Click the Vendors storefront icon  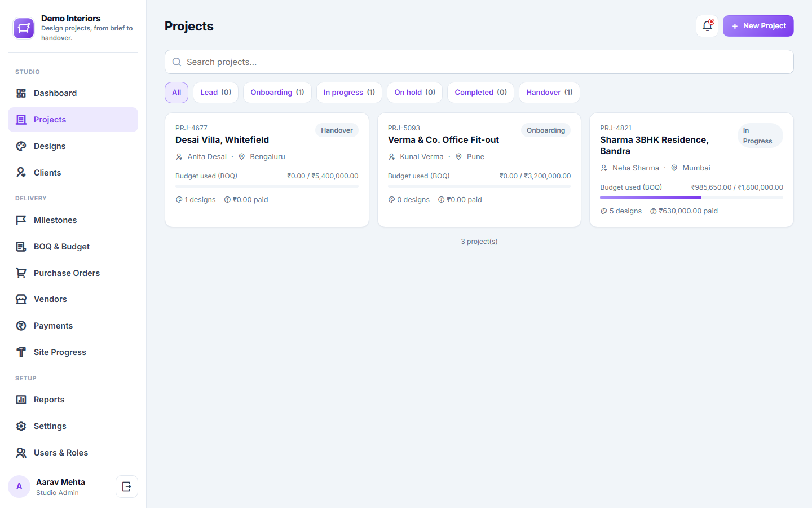21,299
